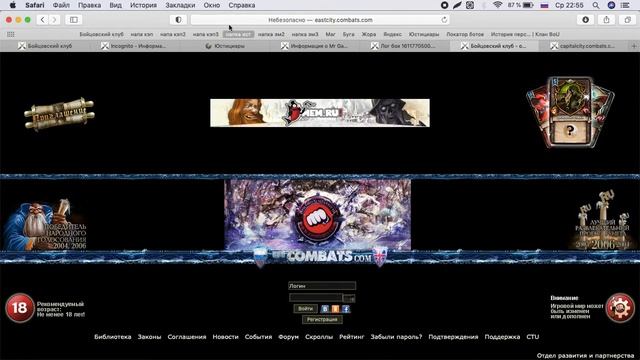Open the Скроллы link

click(319, 337)
